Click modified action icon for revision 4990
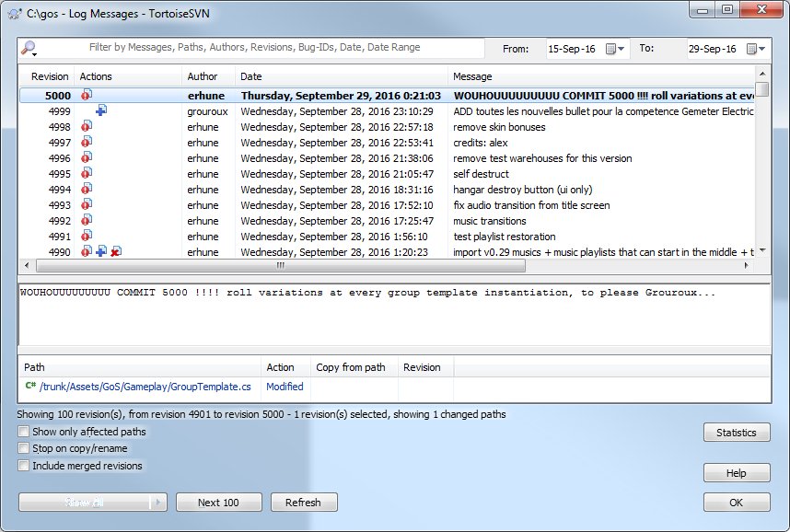Image resolution: width=790 pixels, height=532 pixels. [87, 251]
